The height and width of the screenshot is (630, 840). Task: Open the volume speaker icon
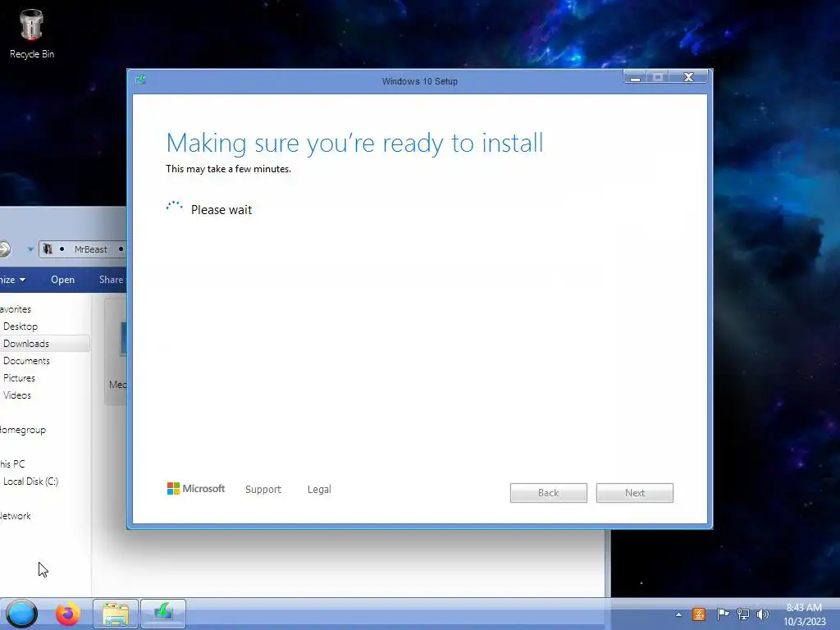click(763, 614)
